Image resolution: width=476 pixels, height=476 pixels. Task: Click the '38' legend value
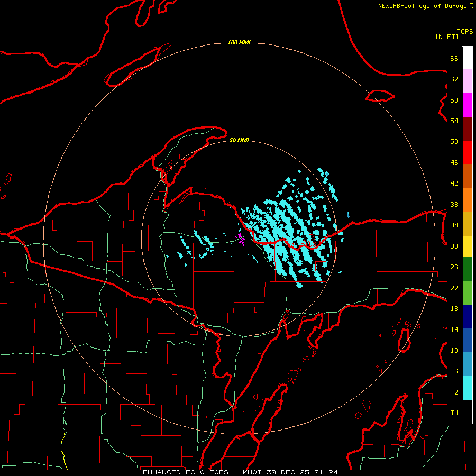(454, 204)
